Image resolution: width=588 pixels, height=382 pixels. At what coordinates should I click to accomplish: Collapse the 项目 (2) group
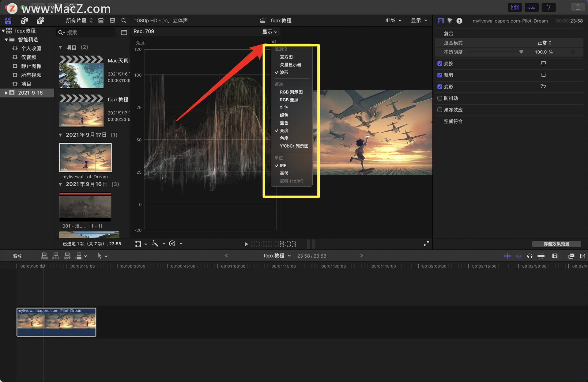(60, 47)
